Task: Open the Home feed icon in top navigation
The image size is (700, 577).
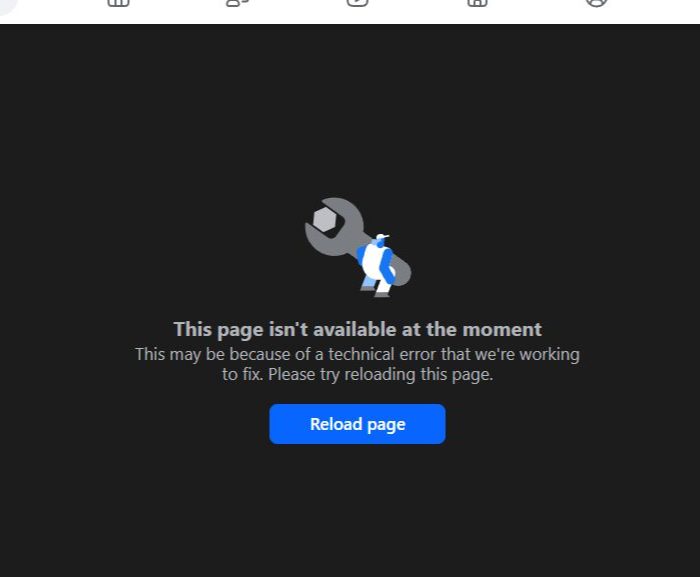Action: (x=118, y=3)
